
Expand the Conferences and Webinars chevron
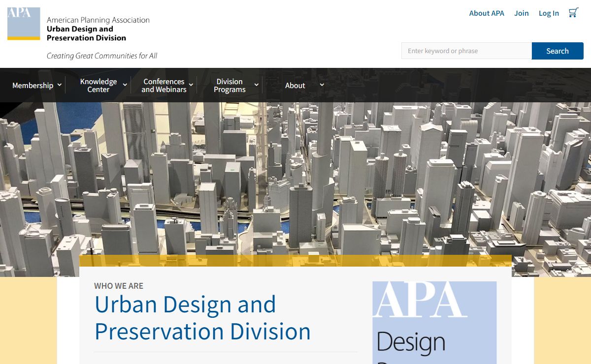[191, 85]
